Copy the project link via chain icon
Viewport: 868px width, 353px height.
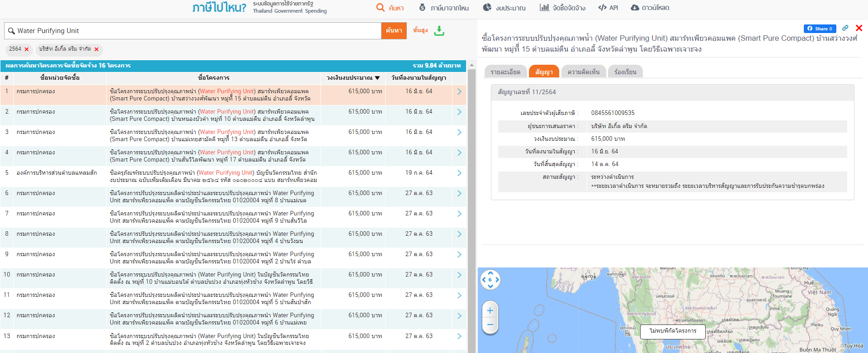click(845, 28)
